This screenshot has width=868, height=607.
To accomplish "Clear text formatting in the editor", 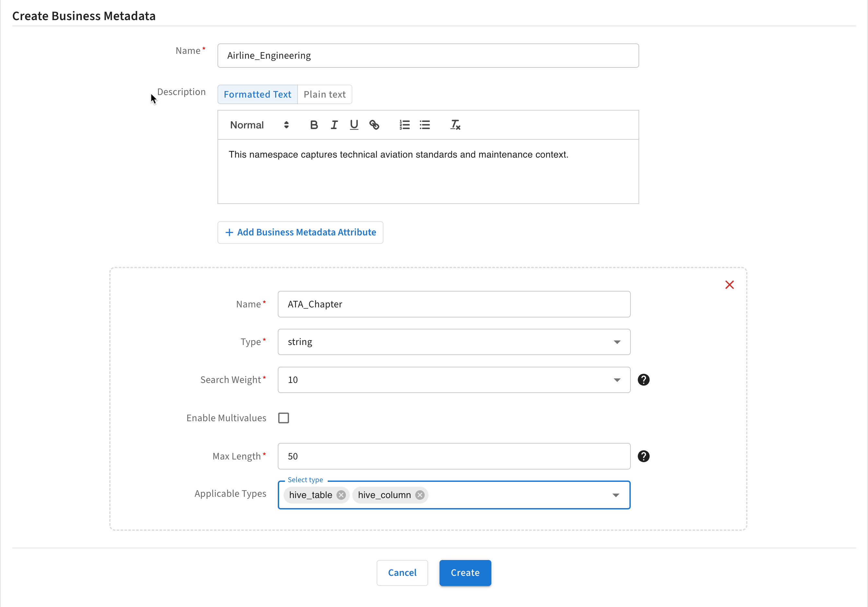I will point(455,125).
